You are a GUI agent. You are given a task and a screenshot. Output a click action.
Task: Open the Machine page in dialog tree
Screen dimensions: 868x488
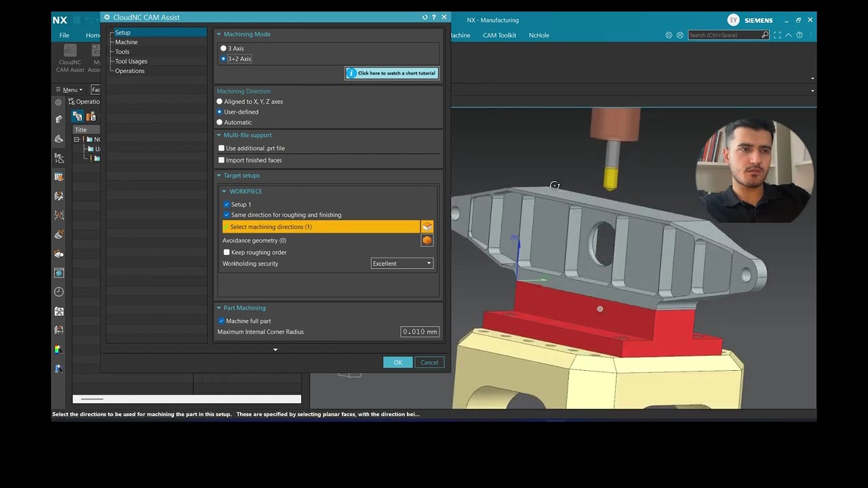[126, 42]
